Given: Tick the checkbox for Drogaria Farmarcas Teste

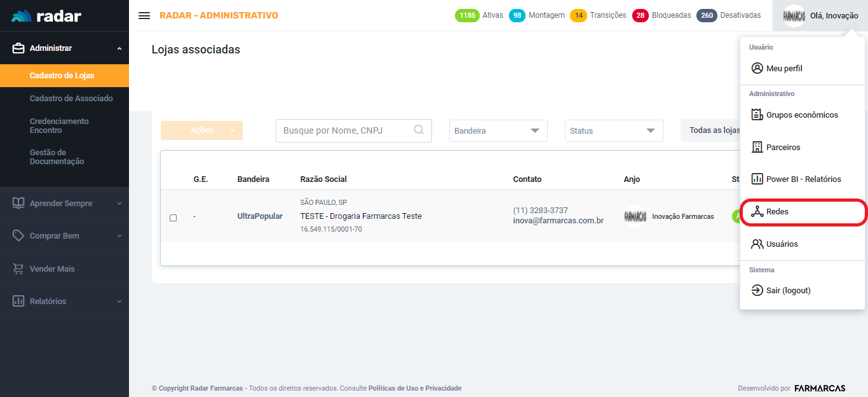Looking at the screenshot, I should coord(173,218).
